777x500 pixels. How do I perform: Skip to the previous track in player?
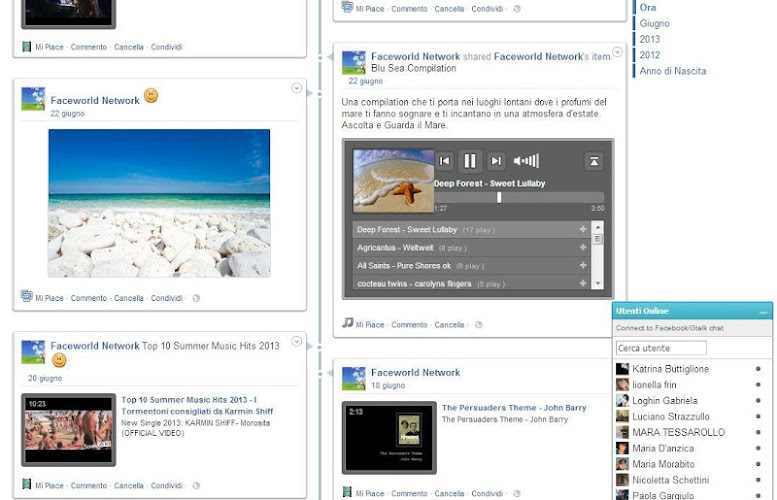pyautogui.click(x=445, y=161)
